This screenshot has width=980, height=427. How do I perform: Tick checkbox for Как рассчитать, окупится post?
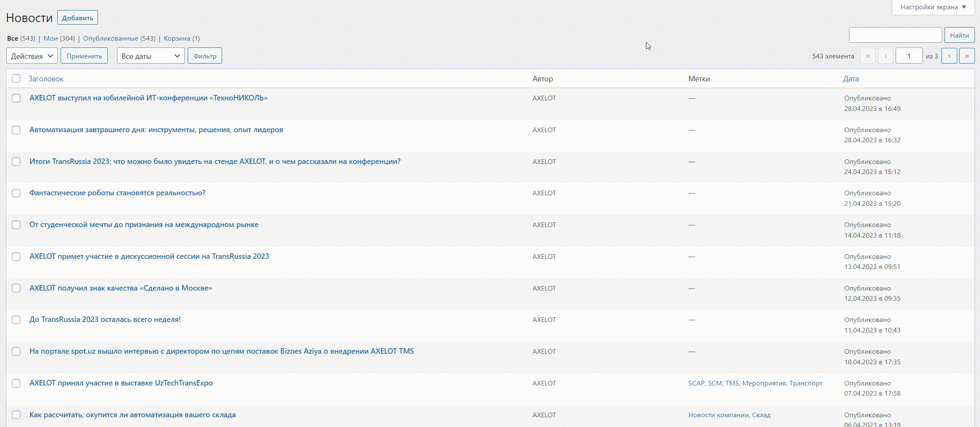coord(16,415)
